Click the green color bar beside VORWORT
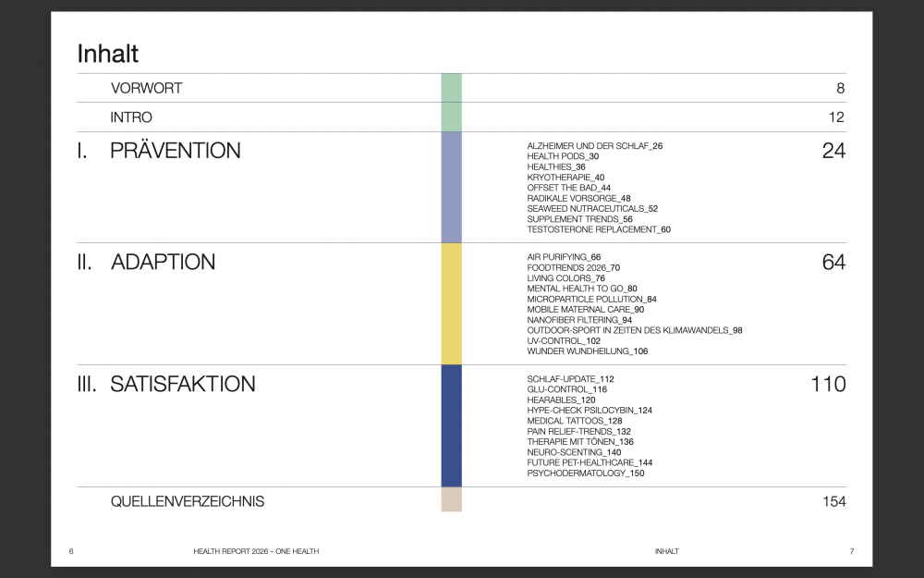The height and width of the screenshot is (578, 924). point(451,88)
